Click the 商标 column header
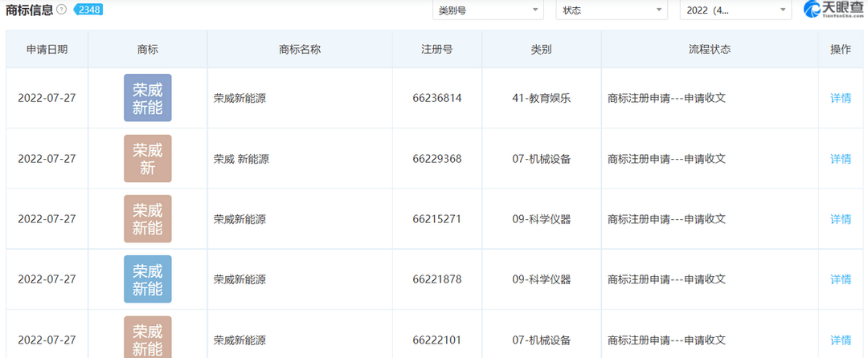The width and height of the screenshot is (868, 358). (148, 49)
